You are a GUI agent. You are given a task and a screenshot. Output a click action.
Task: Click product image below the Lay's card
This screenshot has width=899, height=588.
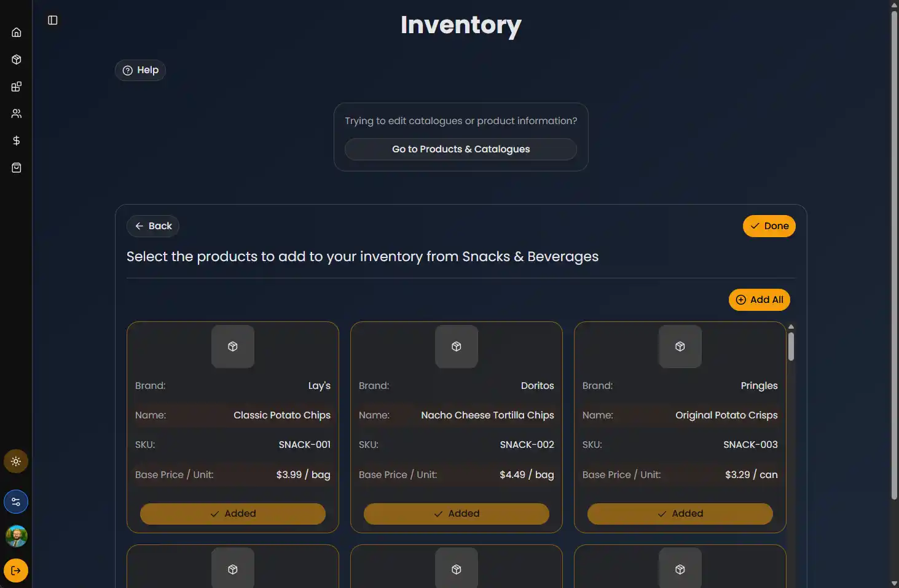[x=233, y=568]
